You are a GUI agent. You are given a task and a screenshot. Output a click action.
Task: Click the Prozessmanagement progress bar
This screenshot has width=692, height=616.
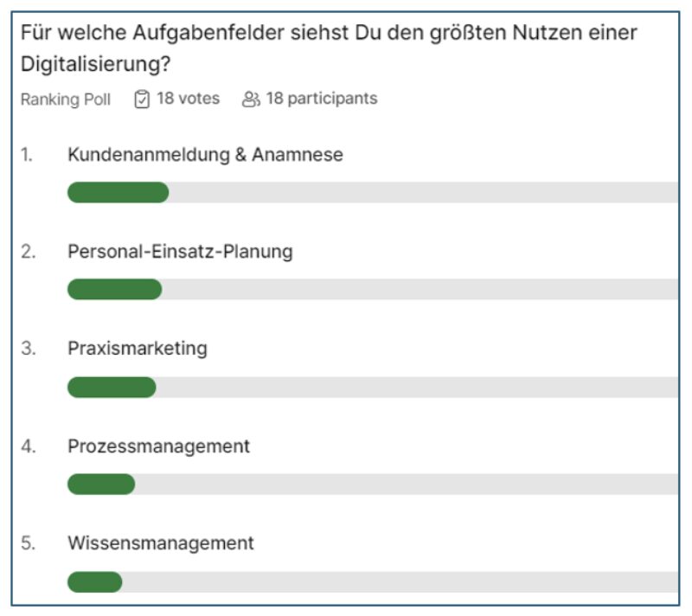(x=101, y=484)
